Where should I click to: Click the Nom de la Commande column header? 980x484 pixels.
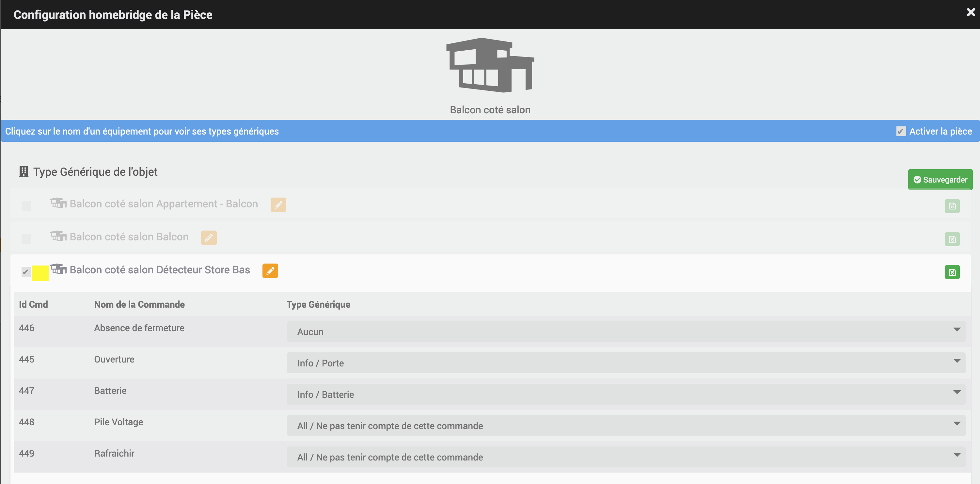pyautogui.click(x=139, y=304)
